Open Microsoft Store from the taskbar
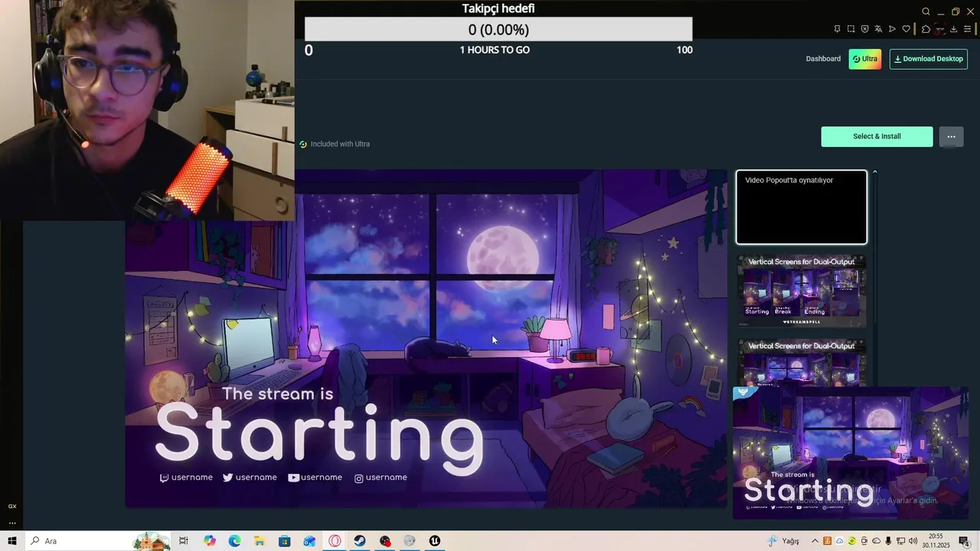 point(285,541)
